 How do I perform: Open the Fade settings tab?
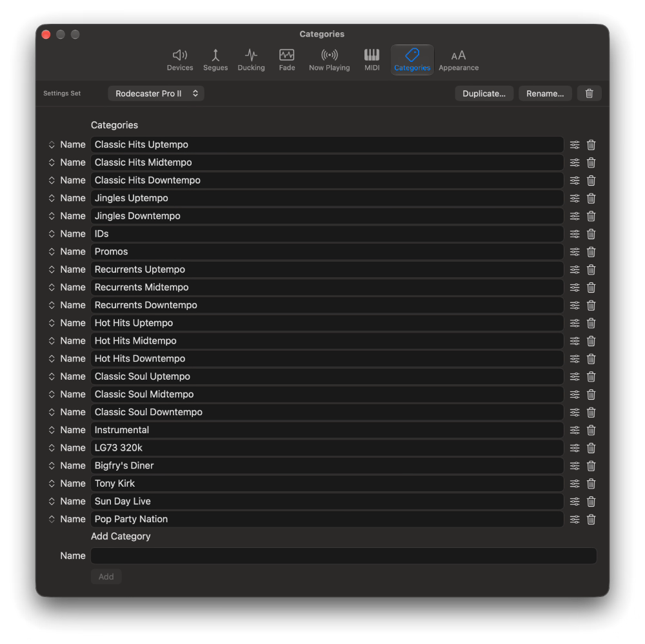tap(287, 59)
